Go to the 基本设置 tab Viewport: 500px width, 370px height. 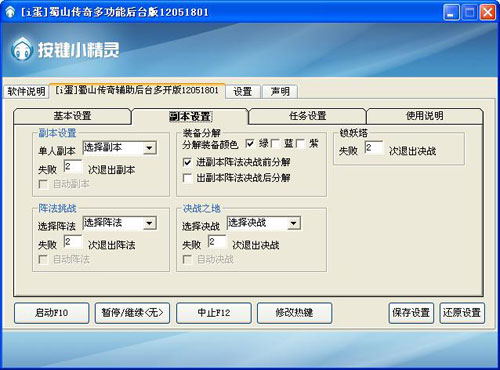[x=72, y=116]
